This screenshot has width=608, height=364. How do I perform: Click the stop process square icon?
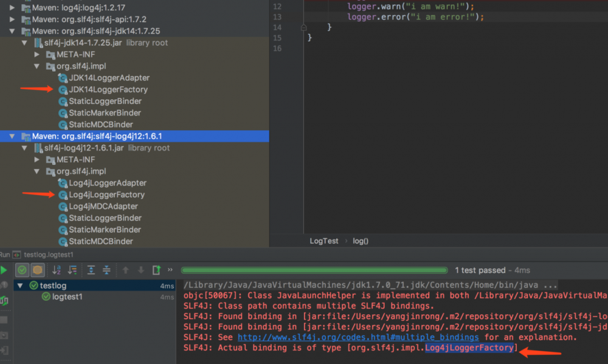pyautogui.click(x=4, y=320)
